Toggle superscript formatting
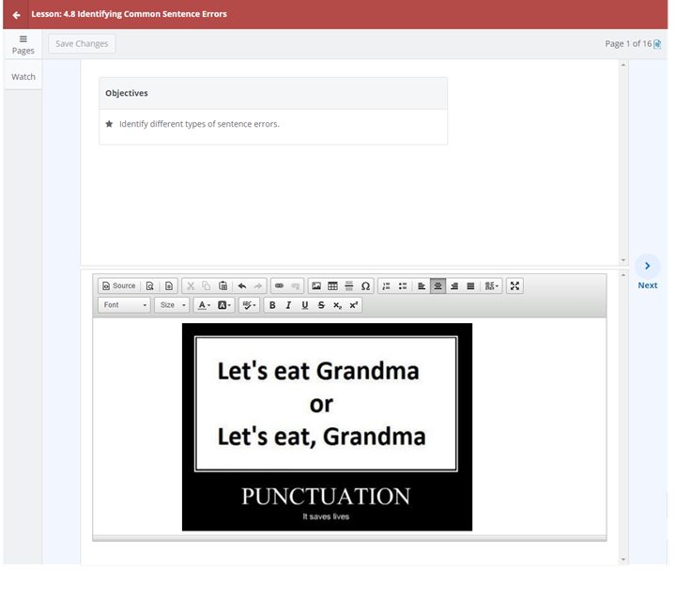676x616 pixels. tap(354, 305)
